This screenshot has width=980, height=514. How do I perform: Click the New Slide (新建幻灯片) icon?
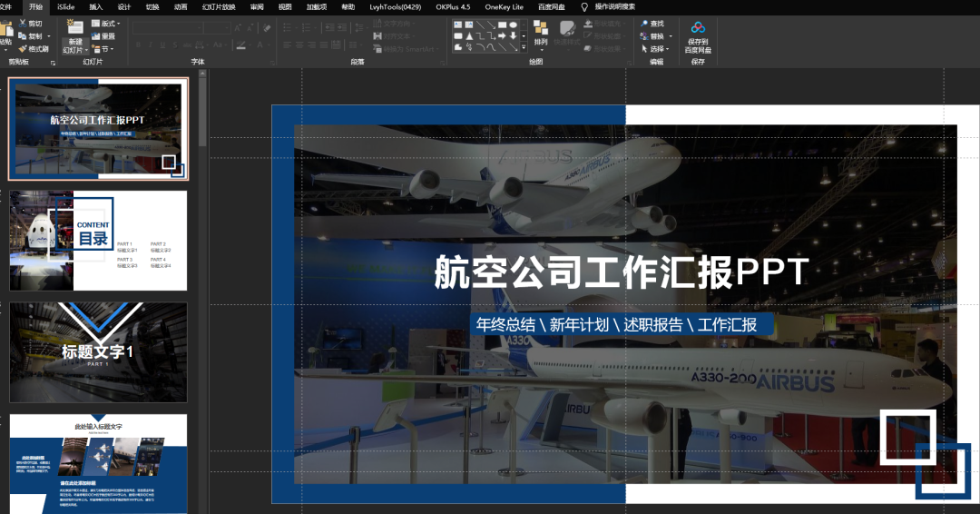(x=75, y=27)
